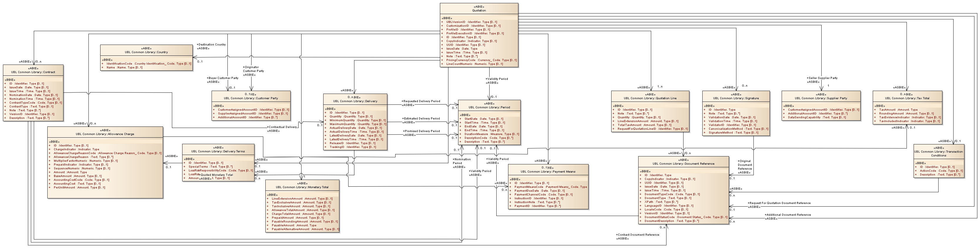
Task: Select the Quotation class header
Action: 479,10
